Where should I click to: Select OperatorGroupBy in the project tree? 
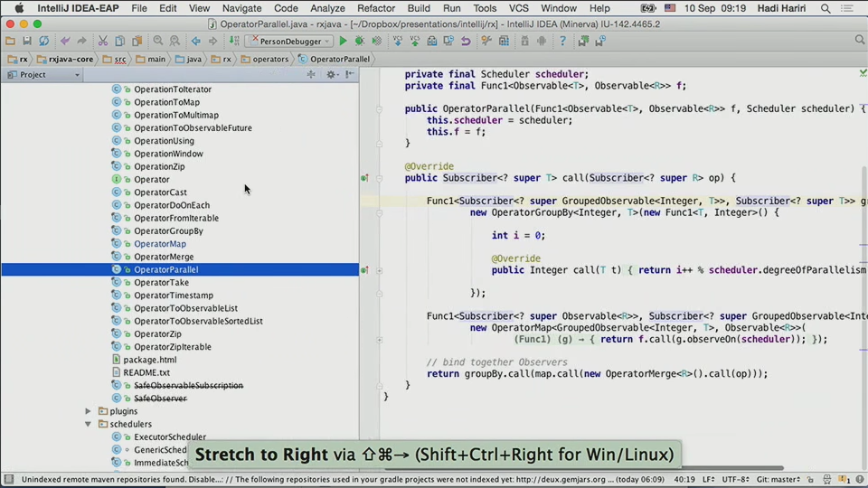(x=168, y=231)
